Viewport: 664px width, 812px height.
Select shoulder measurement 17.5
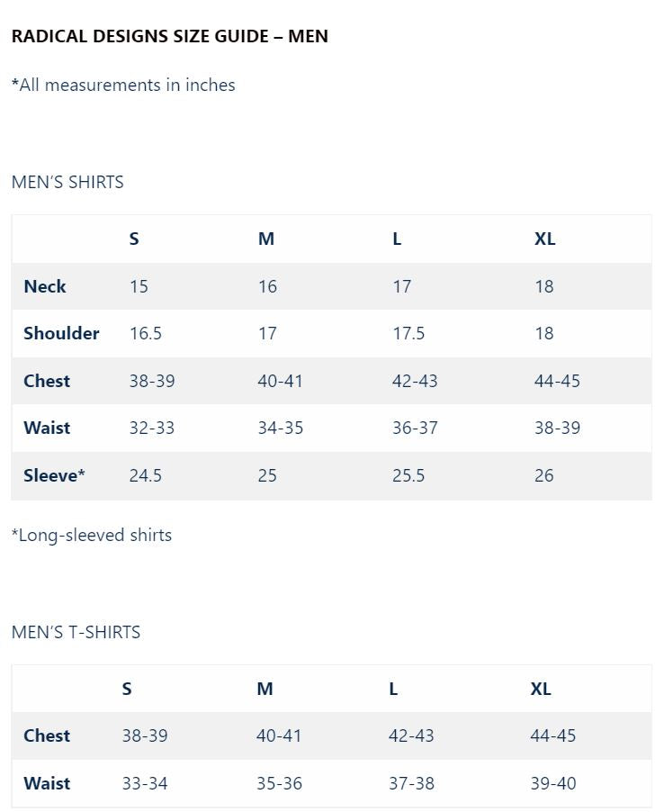(x=408, y=333)
